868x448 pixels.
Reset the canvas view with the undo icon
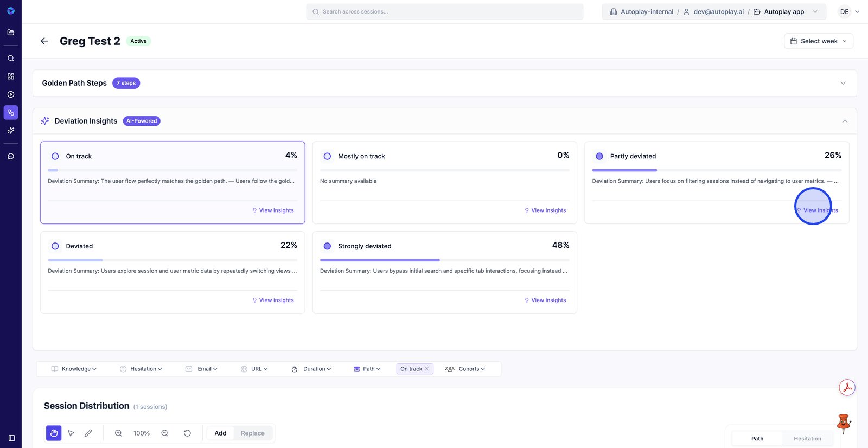[x=187, y=433]
